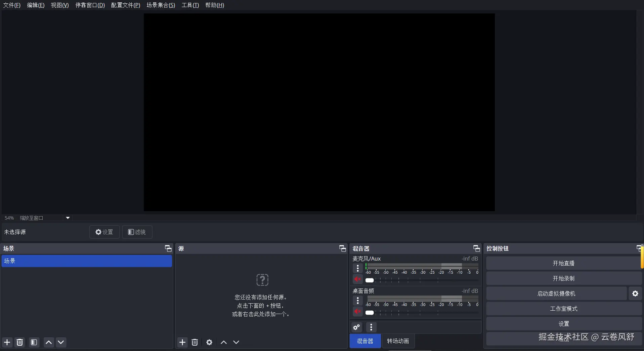Click 开始录制 button

(564, 278)
